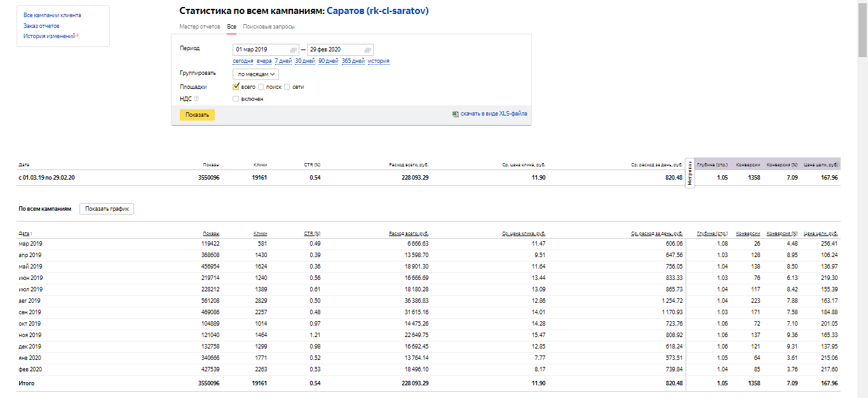The width and height of the screenshot is (868, 398).
Task: Open the Саратов (rk-cl-saratov) client link
Action: click(x=377, y=11)
